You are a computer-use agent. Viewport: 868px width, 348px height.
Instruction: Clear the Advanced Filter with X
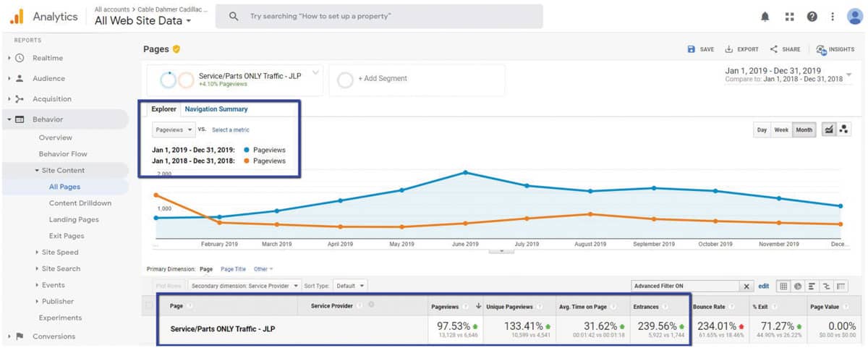click(747, 287)
